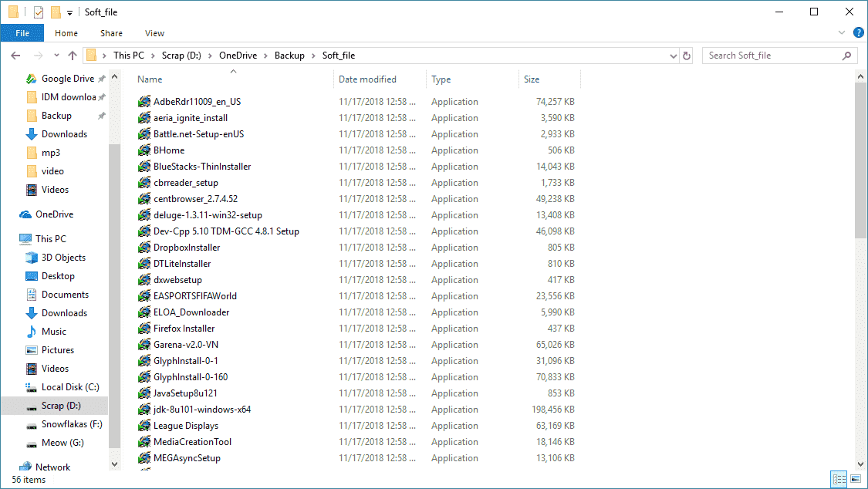Image resolution: width=868 pixels, height=489 pixels.
Task: Select the MEGAsyncSetup file icon
Action: pos(144,457)
